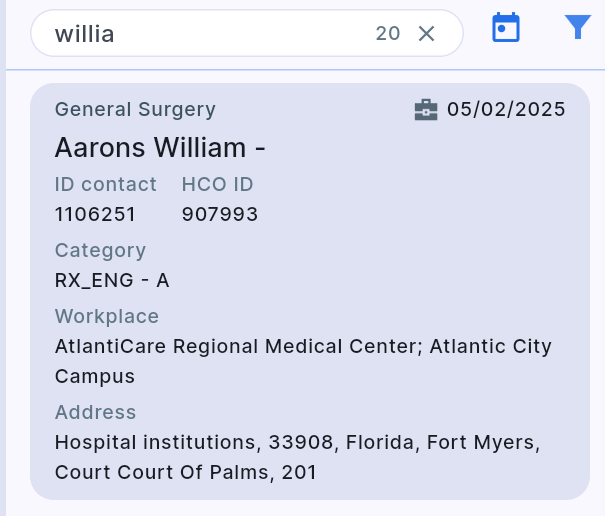The image size is (605, 516).
Task: Click the HCO ID label
Action: tap(217, 184)
